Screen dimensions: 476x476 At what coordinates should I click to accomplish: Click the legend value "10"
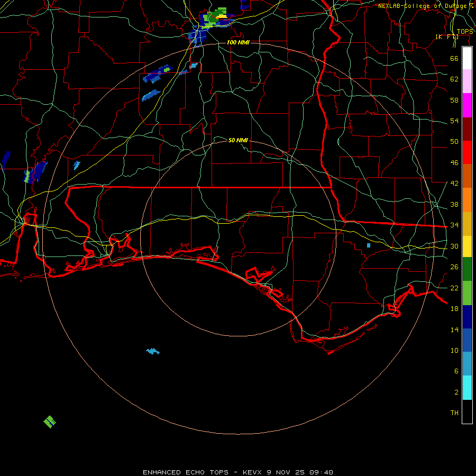pos(454,350)
